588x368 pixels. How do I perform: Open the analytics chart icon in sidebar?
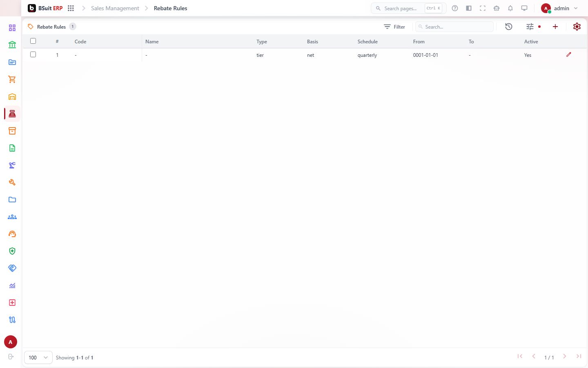pos(12,285)
